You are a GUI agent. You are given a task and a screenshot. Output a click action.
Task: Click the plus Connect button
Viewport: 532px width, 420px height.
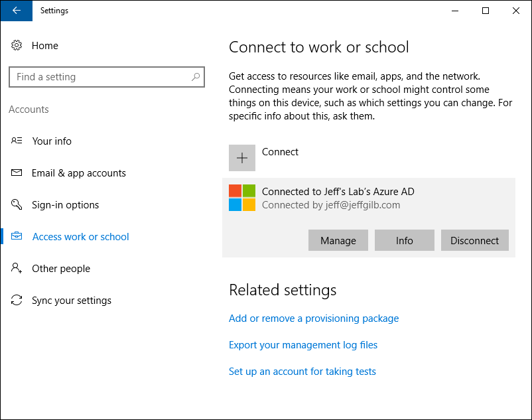242,158
